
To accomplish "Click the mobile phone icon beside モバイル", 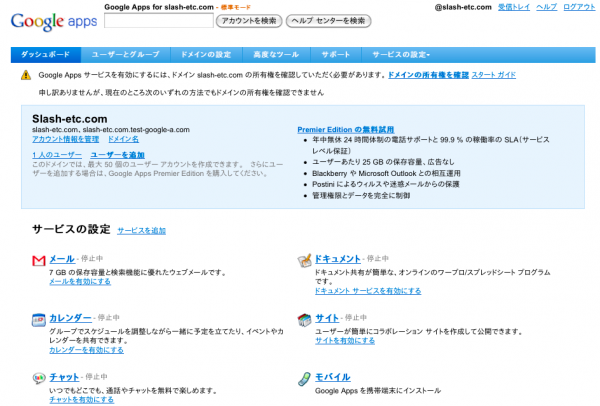I will [x=304, y=379].
